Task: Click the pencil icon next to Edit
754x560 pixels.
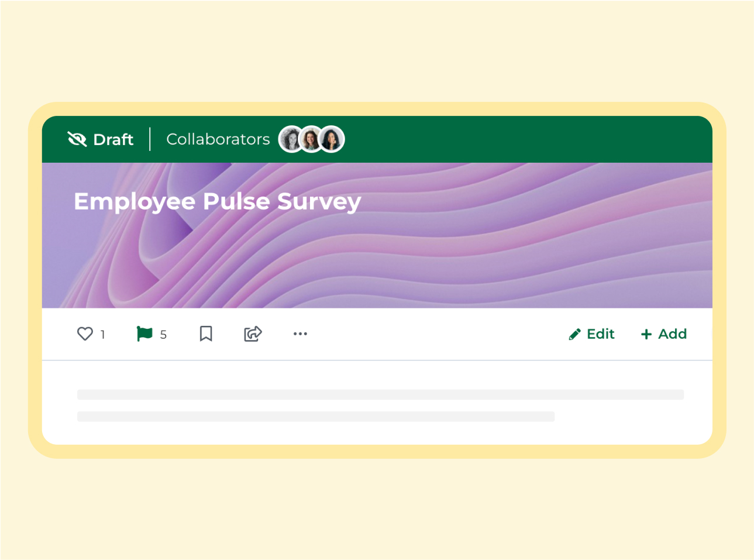Action: [x=574, y=334]
